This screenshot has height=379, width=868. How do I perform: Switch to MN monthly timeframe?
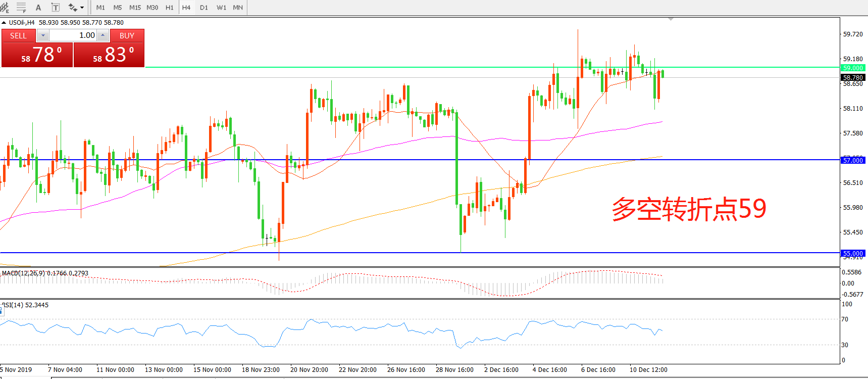click(x=238, y=8)
